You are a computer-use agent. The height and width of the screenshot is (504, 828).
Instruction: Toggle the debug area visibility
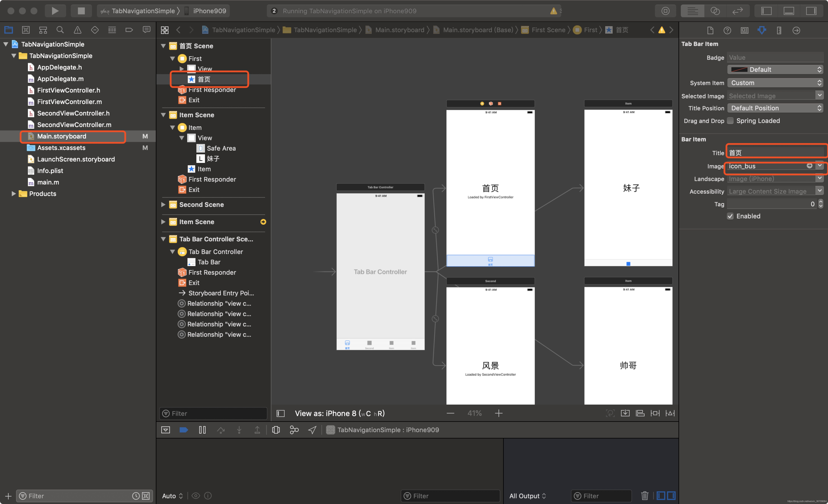pos(789,11)
